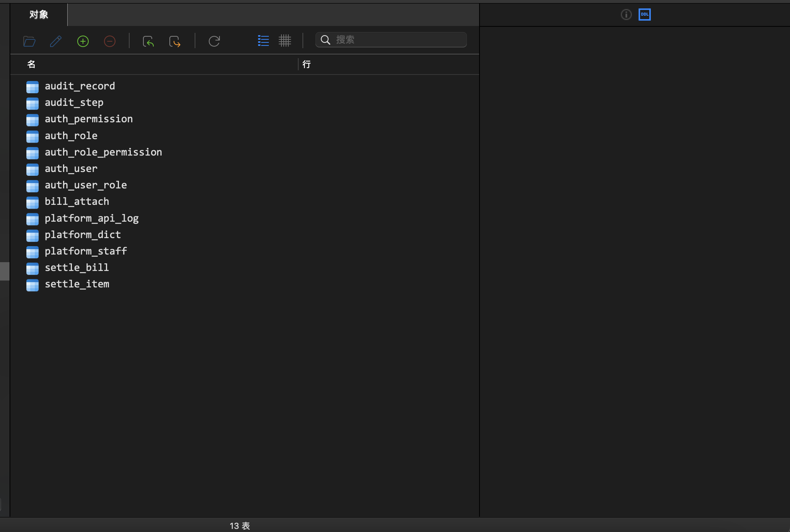Select the settle_item table
The height and width of the screenshot is (532, 790).
click(x=76, y=284)
